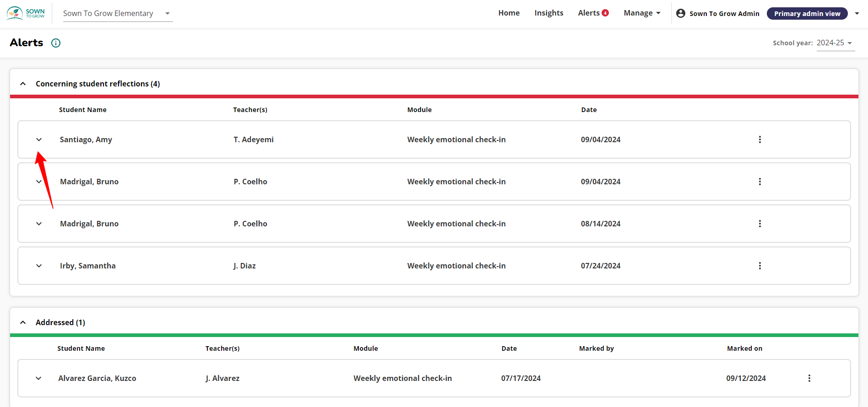Click Weekly emotional check-in for Irby
This screenshot has height=407, width=868.
[x=456, y=266]
